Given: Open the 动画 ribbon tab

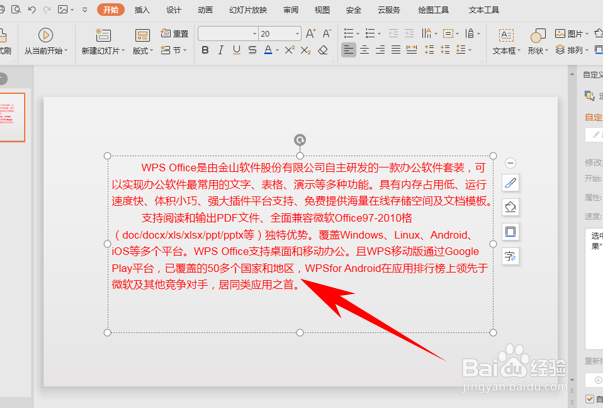Looking at the screenshot, I should [x=205, y=10].
